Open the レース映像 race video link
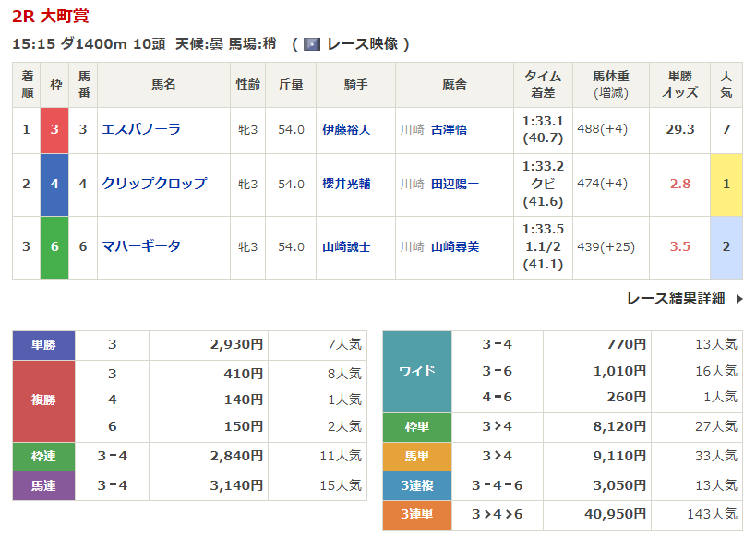 [363, 44]
